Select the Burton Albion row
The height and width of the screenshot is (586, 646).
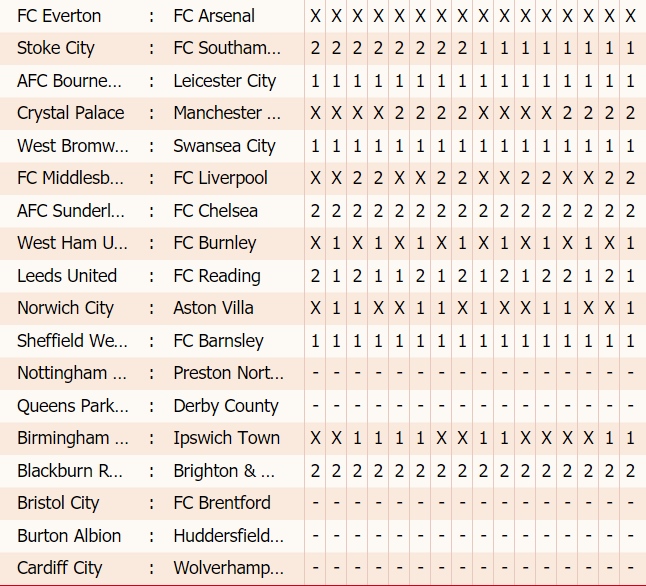coord(323,536)
